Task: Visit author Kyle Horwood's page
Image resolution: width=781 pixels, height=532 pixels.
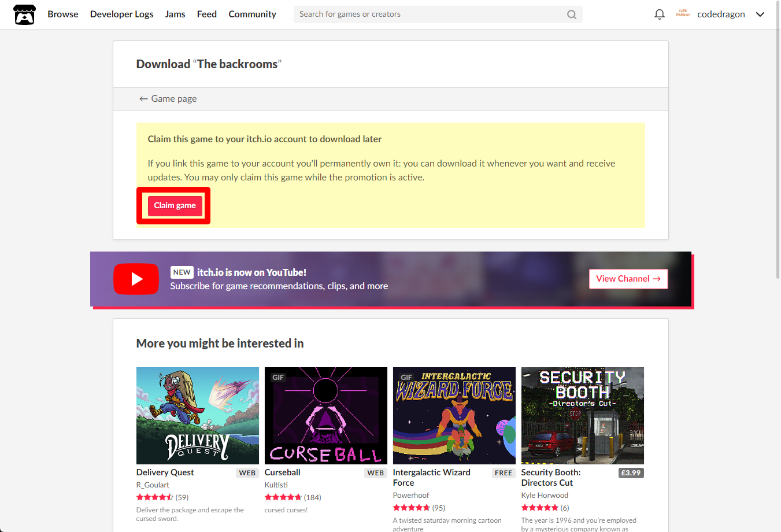Action: (545, 496)
